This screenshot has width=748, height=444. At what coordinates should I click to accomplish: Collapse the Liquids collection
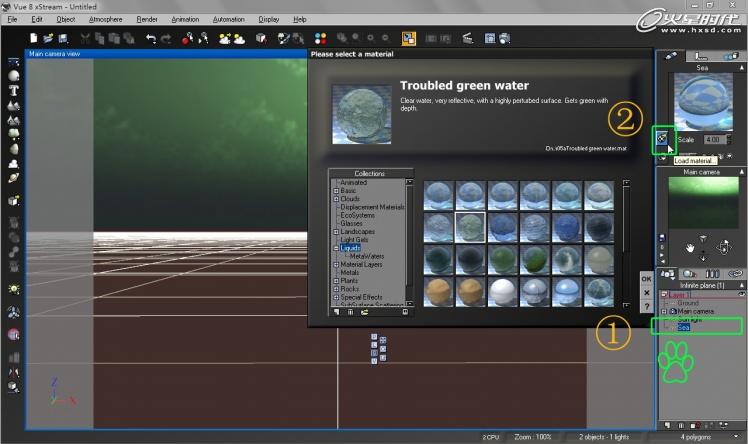point(336,248)
